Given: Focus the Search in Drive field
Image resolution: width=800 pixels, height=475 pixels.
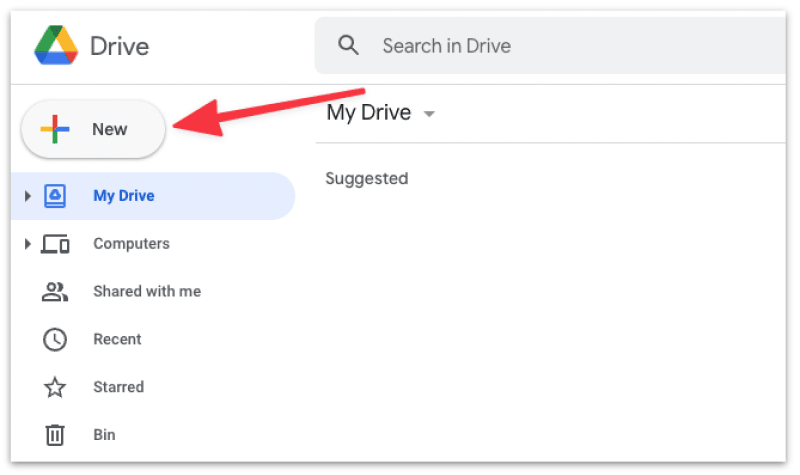Looking at the screenshot, I should (x=550, y=45).
